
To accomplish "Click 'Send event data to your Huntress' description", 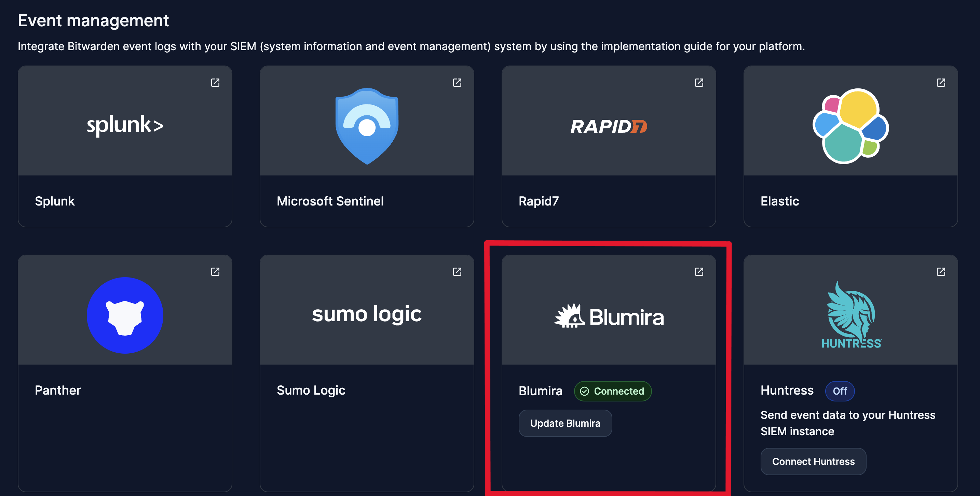I will tap(848, 423).
